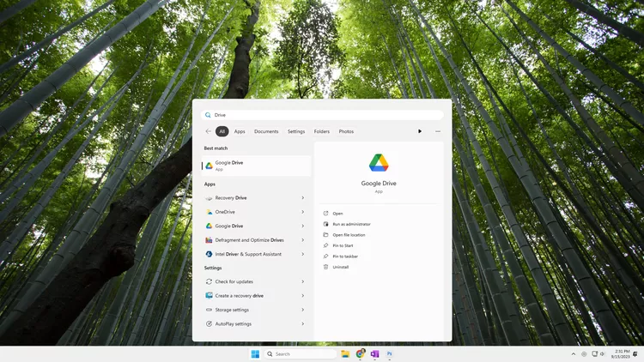Screen dimensions: 644x362
Task: Click the Pin to taskbar pin icon
Action: (x=325, y=256)
